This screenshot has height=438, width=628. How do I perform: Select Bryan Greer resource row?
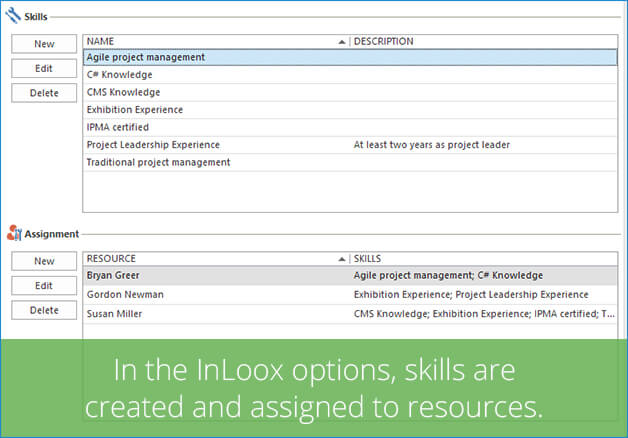[x=350, y=275]
